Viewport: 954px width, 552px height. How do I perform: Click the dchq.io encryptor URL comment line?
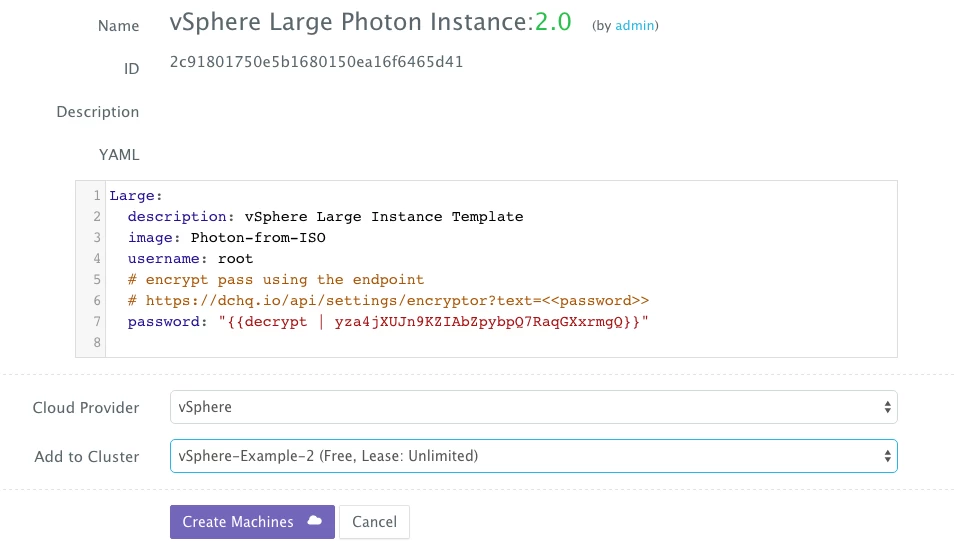pos(388,301)
